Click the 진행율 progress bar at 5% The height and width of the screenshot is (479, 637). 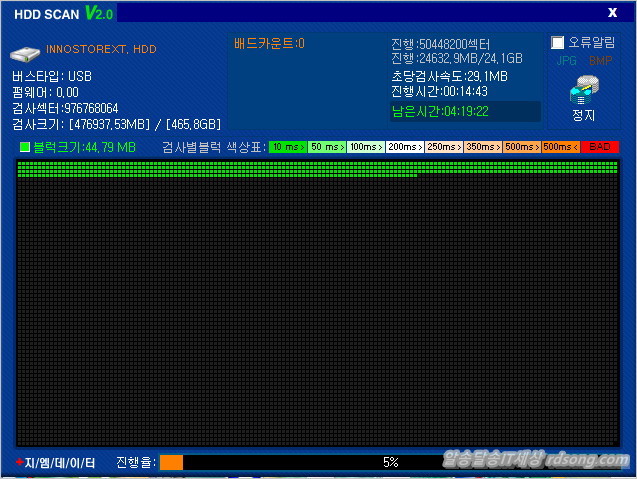pyautogui.click(x=390, y=462)
